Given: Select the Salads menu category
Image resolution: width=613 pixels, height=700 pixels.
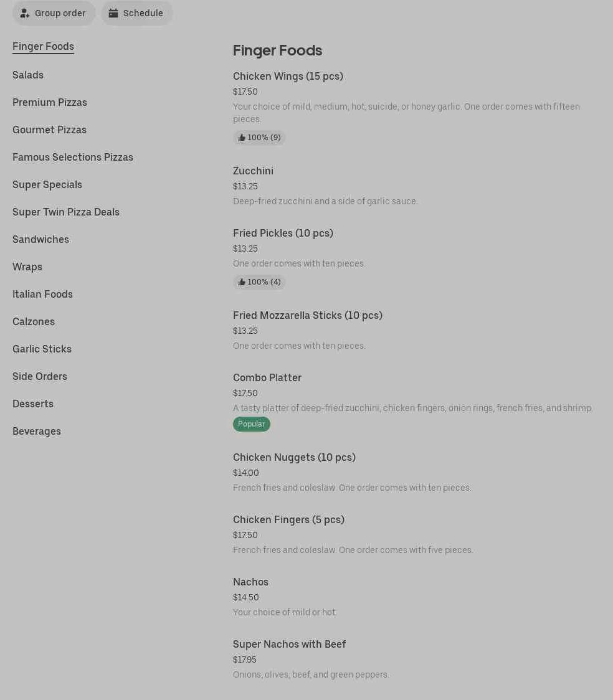Looking at the screenshot, I should [x=28, y=75].
